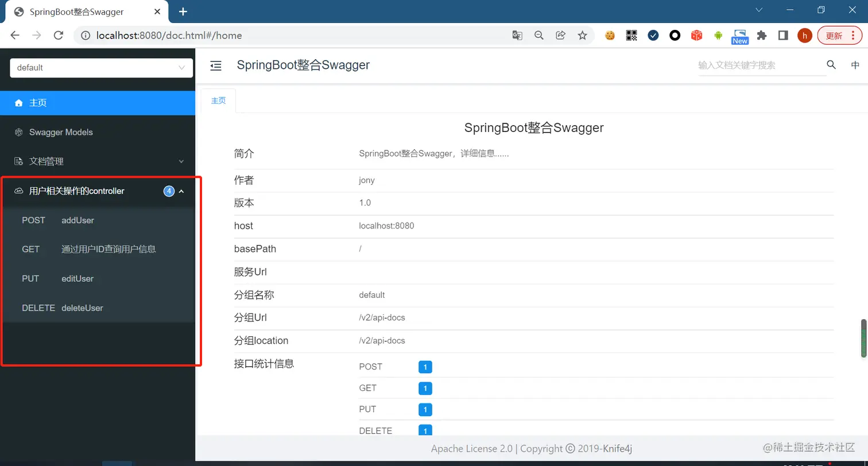Open the profile avatar labeled h

click(805, 36)
